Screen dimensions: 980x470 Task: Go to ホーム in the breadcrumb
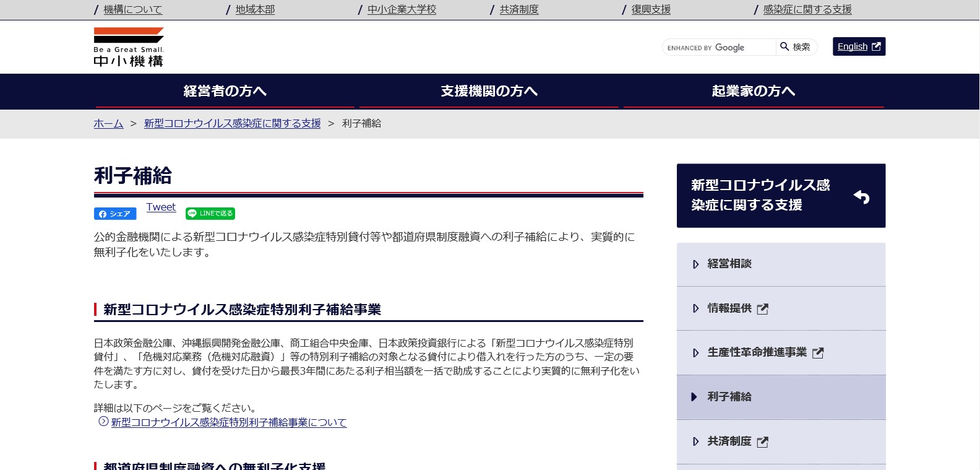point(108,123)
